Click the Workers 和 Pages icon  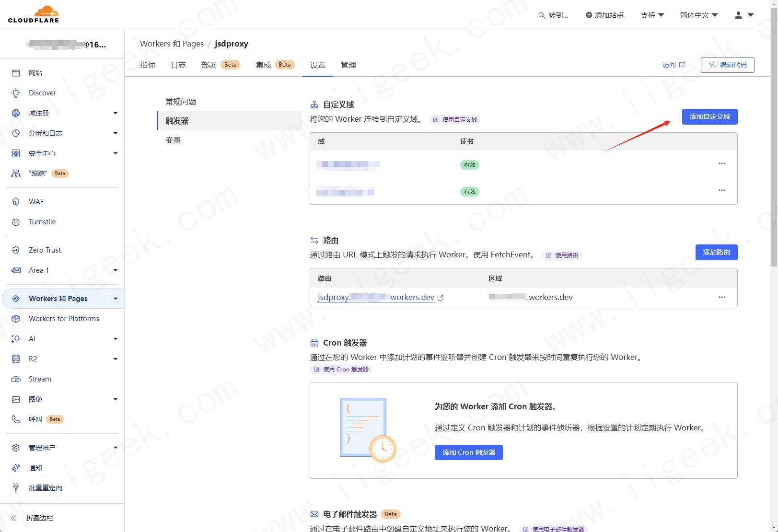[16, 299]
